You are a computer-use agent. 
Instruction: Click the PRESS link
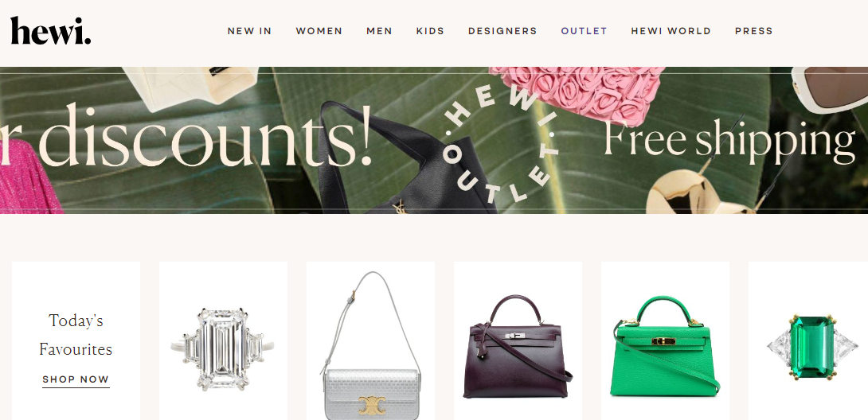tap(753, 31)
